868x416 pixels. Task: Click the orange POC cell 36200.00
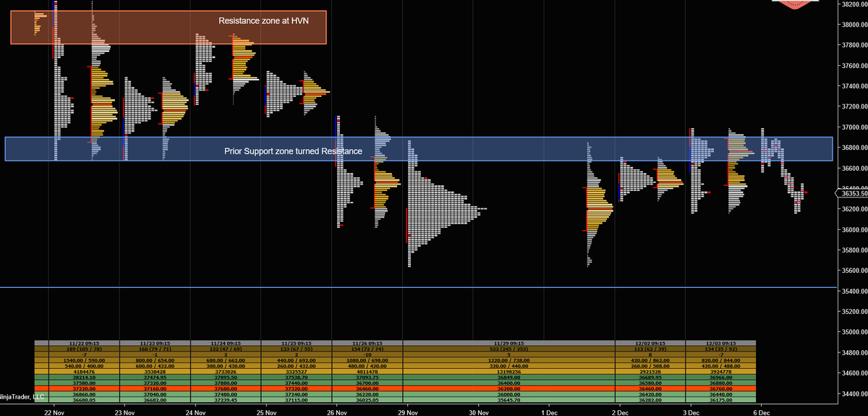coord(508,389)
